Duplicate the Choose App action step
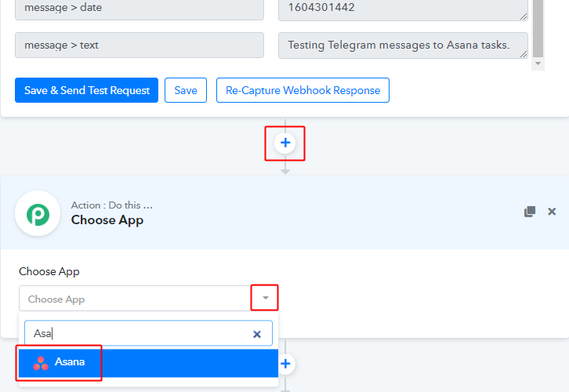Viewport: 569px width, 392px height. pos(530,211)
